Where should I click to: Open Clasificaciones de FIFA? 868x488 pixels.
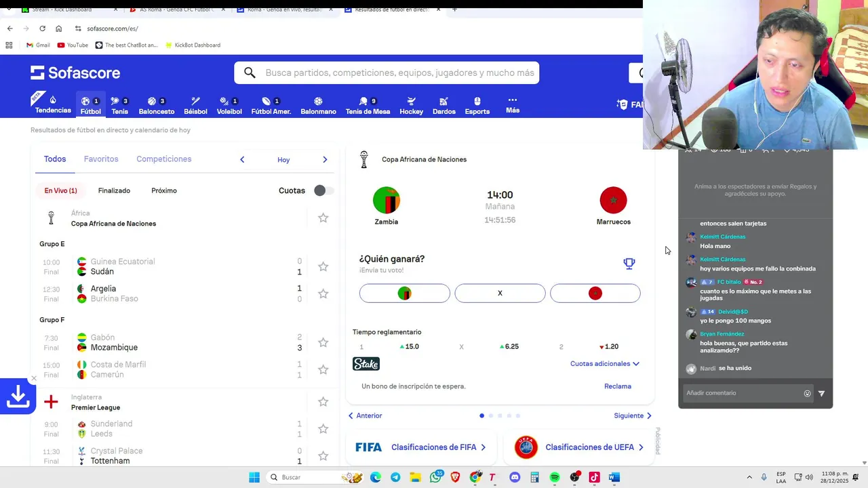421,447
